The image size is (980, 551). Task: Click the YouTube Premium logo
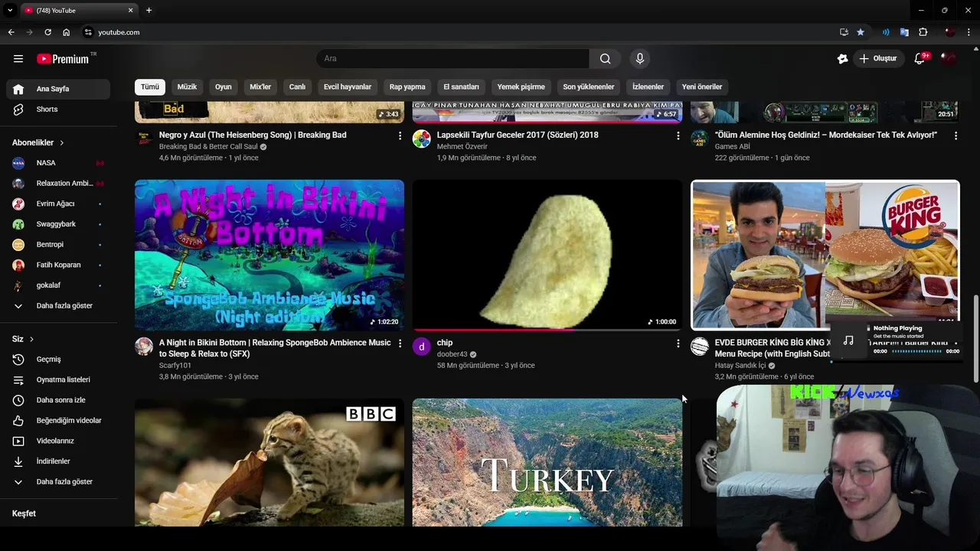tap(63, 59)
